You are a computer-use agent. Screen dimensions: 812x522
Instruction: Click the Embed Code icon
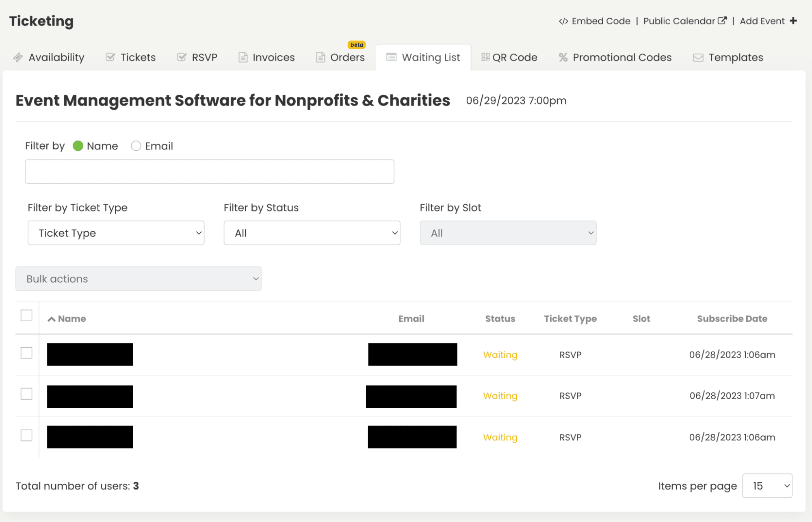pyautogui.click(x=564, y=20)
